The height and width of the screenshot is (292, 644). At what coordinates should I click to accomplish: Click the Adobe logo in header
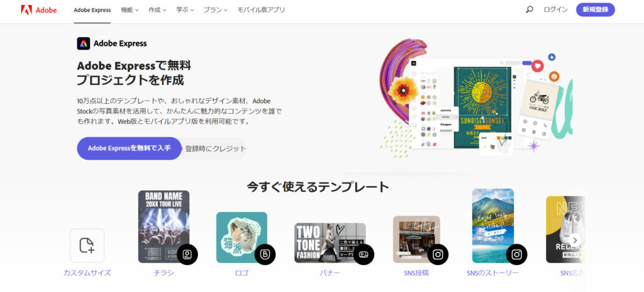coord(38,10)
